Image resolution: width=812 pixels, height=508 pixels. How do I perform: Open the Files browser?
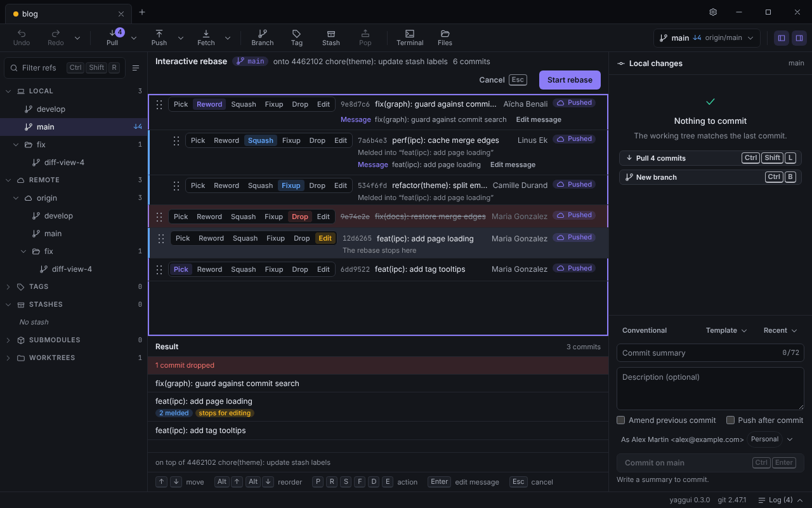pyautogui.click(x=445, y=37)
